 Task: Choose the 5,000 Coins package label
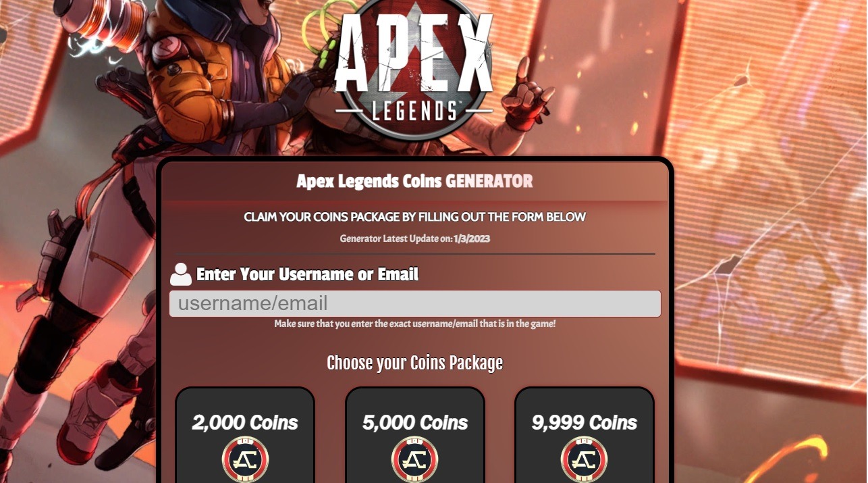point(415,423)
